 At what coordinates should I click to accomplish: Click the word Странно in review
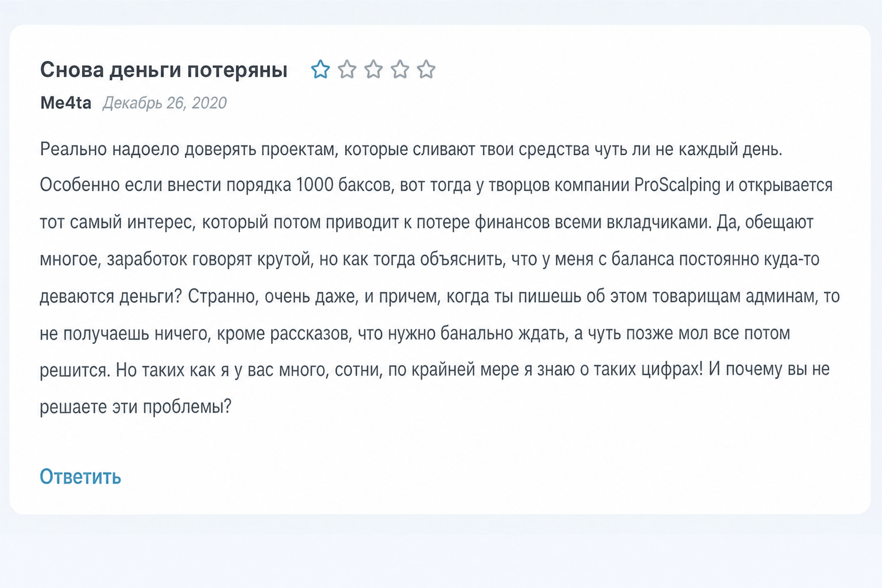point(223,296)
